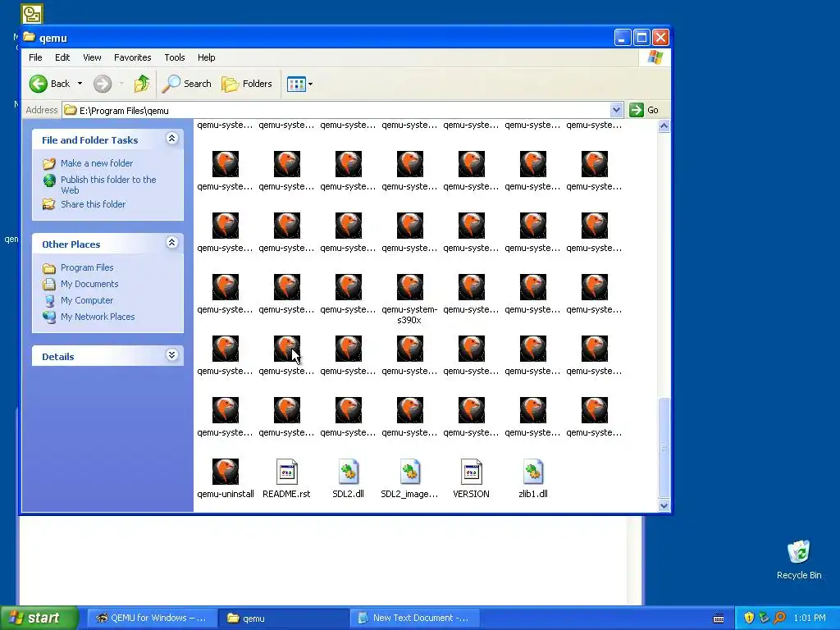Click the Views toolbar icon
This screenshot has height=630, width=840.
(295, 84)
